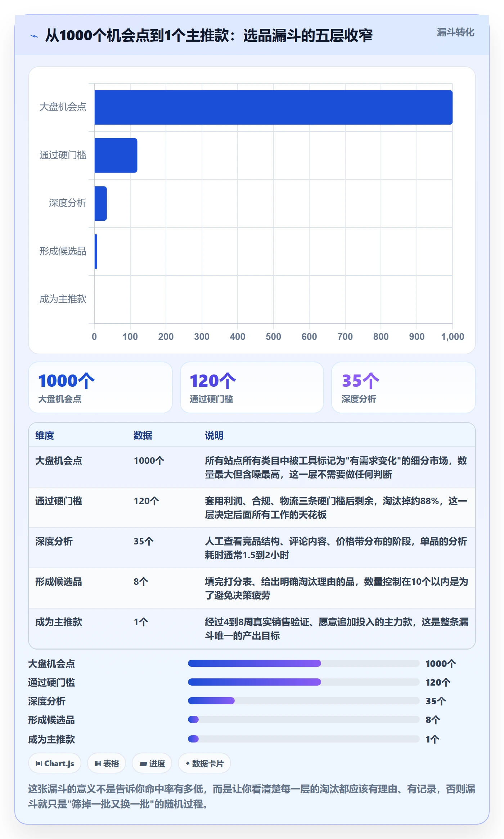Click the 通过硬门槛 bar in the chart
Viewport: 504px width, 839px height.
[x=116, y=155]
